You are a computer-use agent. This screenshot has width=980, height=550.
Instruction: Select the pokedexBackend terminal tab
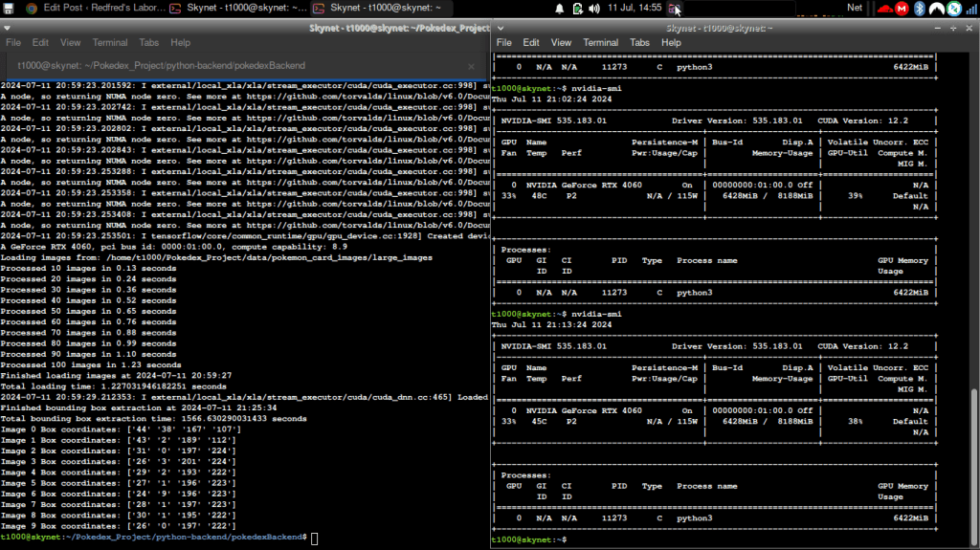163,65
